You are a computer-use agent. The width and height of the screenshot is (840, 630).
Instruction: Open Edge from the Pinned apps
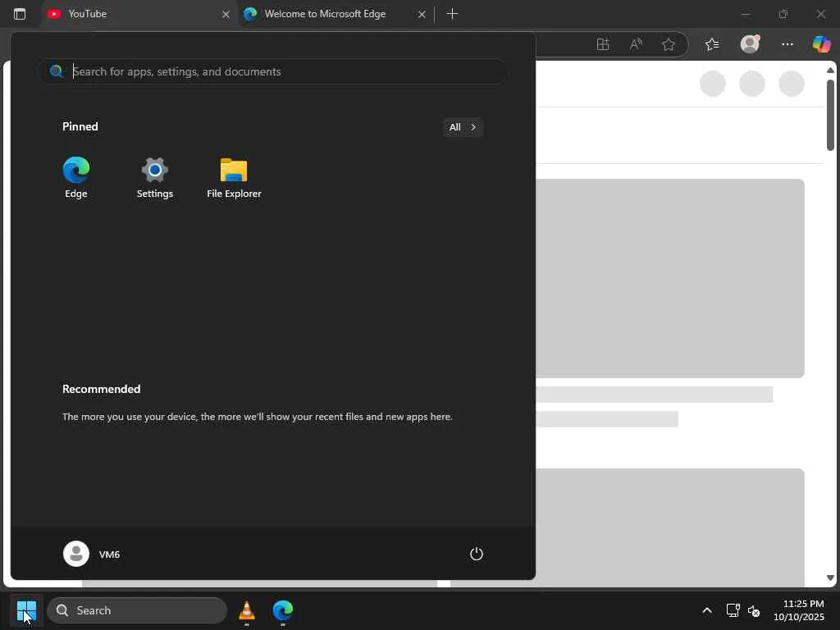point(76,177)
